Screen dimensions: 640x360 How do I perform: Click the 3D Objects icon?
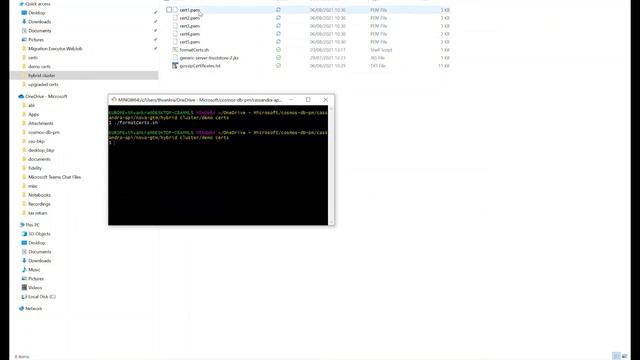[24, 234]
